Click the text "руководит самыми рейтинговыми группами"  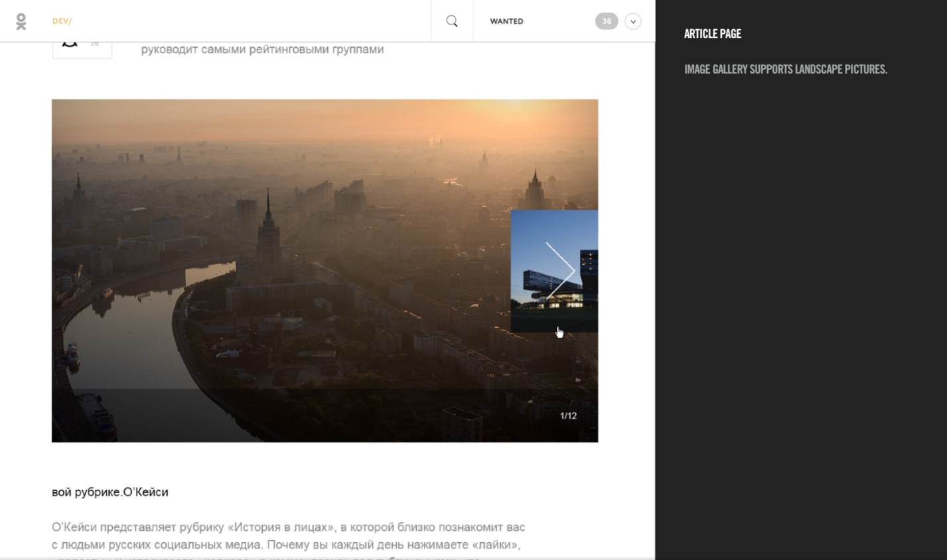click(262, 49)
